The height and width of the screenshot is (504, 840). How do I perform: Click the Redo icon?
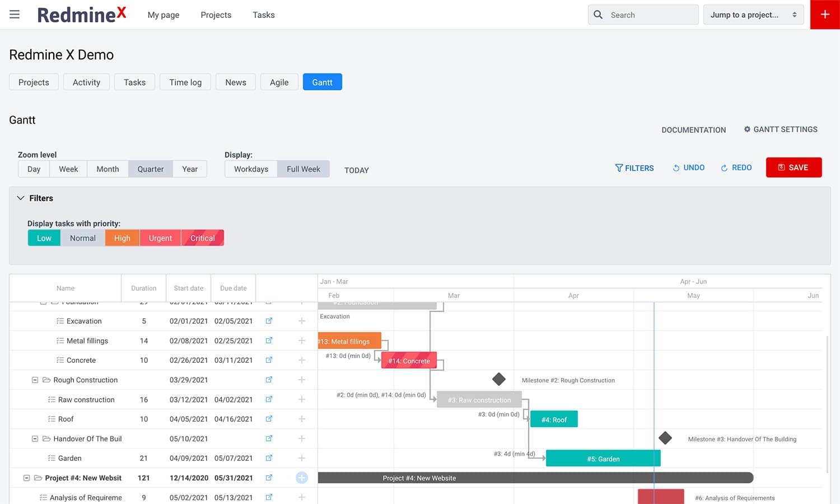click(723, 167)
